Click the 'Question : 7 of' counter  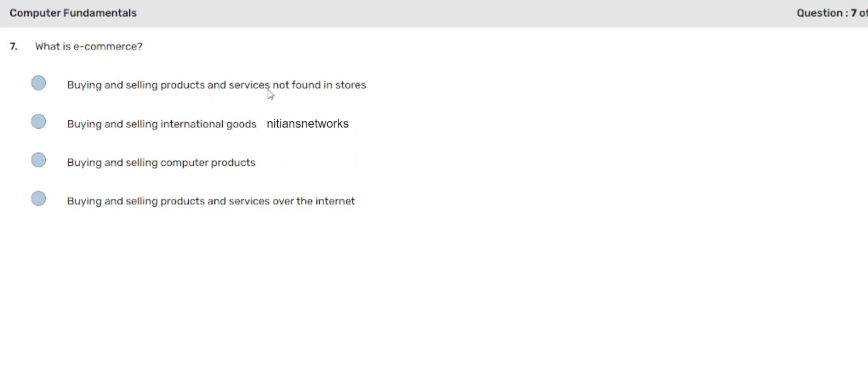831,13
